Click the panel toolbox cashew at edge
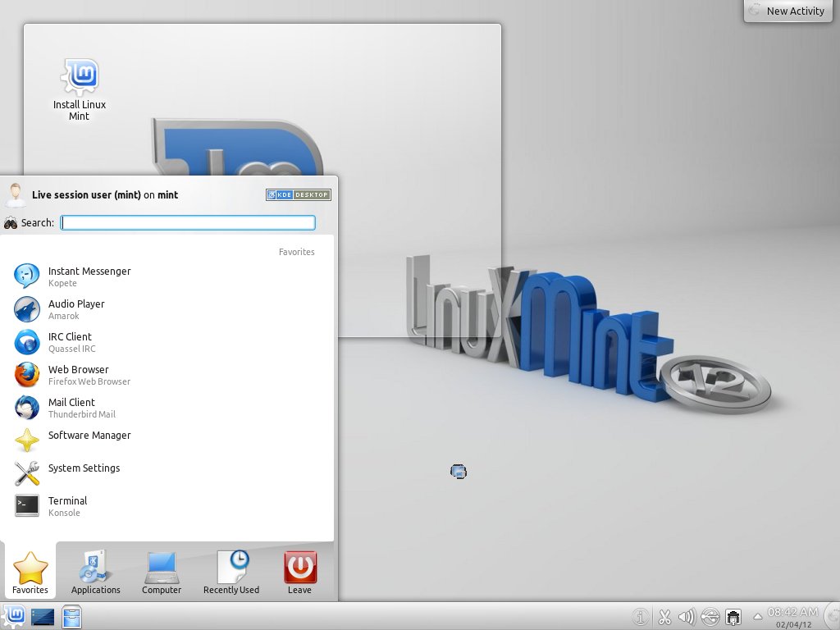840x630 pixels. (833, 616)
